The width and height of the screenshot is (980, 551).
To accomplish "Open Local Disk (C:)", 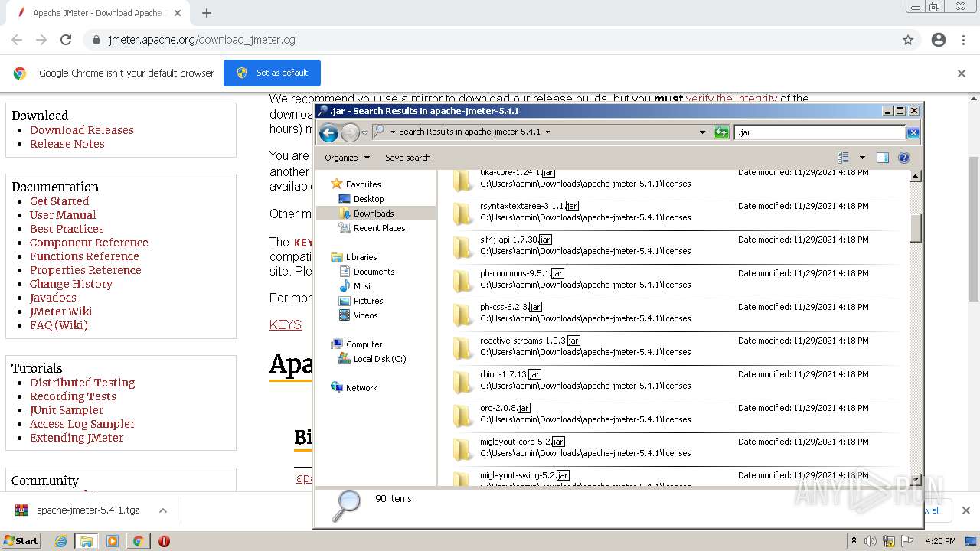I will (x=379, y=359).
